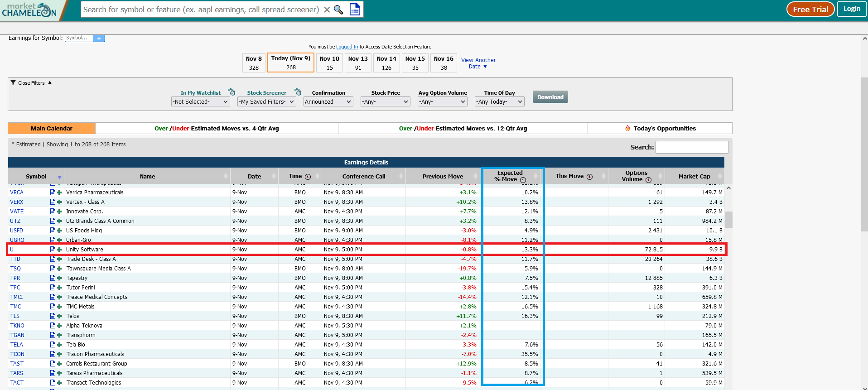Screen dimensions: 868x390
Task: Open the TTD symbol link
Action: tap(15, 259)
